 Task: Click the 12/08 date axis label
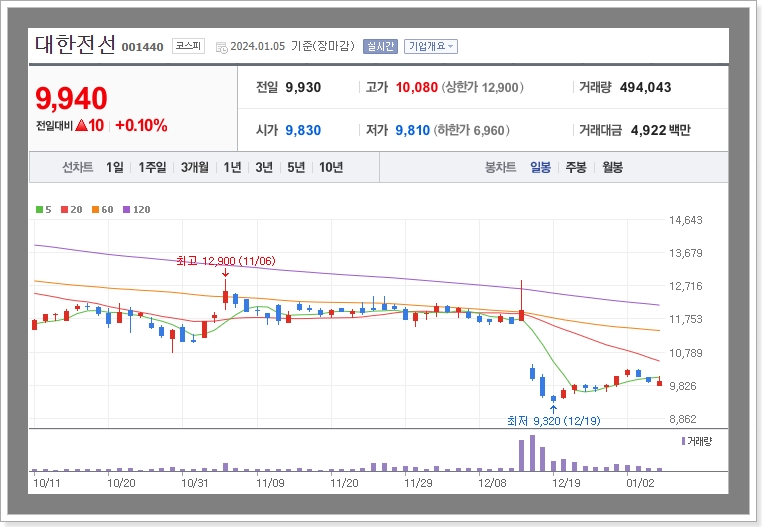(492, 483)
